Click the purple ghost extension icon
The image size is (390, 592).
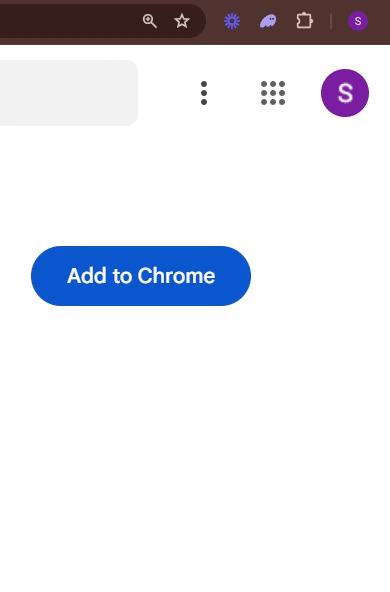(x=268, y=21)
